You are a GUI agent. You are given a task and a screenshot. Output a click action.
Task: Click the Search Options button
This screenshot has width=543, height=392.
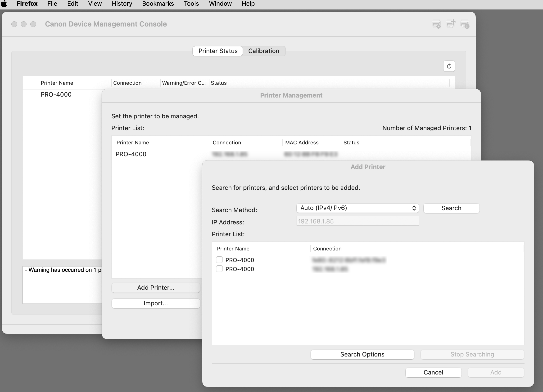[362, 354]
